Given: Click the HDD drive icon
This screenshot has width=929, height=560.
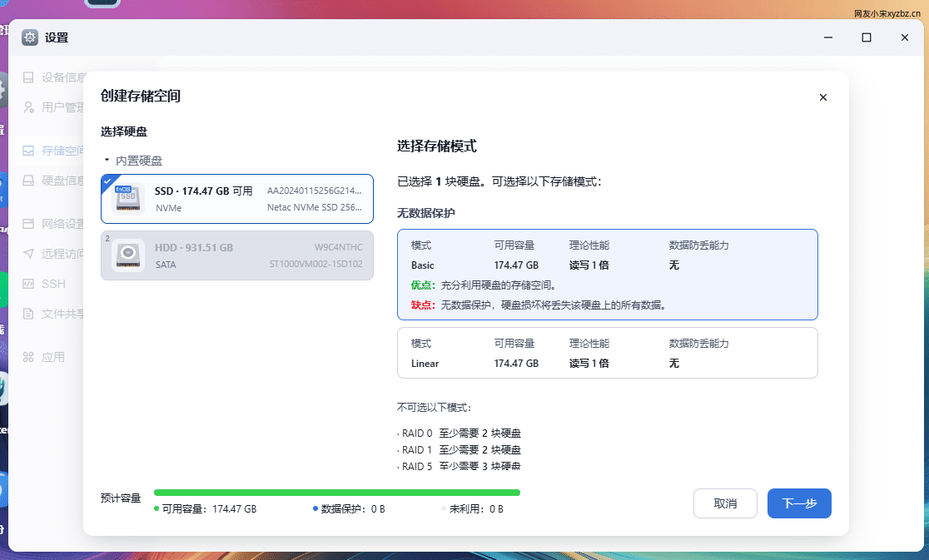Looking at the screenshot, I should point(128,255).
